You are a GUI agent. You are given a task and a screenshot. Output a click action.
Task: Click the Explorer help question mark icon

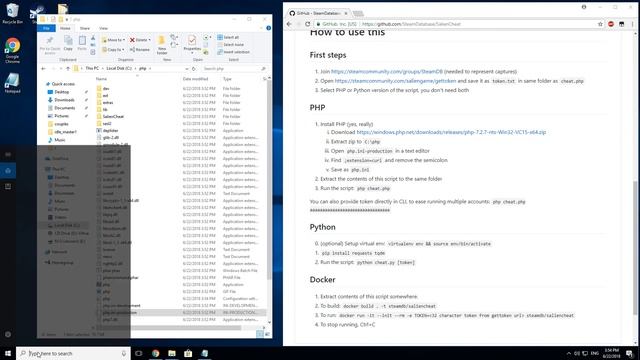click(x=269, y=28)
